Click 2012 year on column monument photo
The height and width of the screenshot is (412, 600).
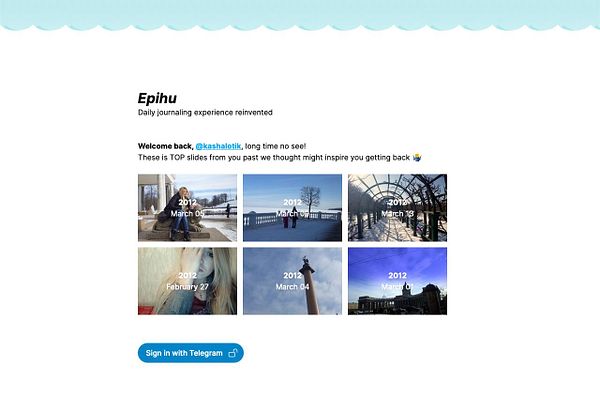(292, 275)
